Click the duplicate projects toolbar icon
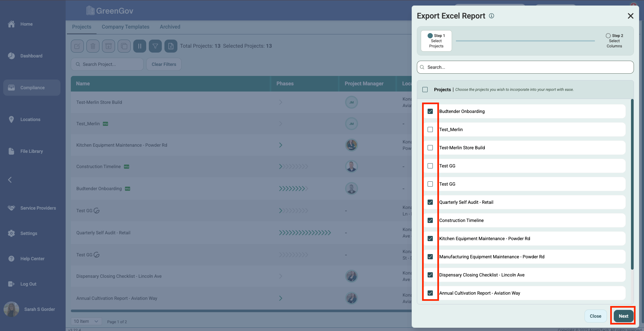 [x=124, y=46]
